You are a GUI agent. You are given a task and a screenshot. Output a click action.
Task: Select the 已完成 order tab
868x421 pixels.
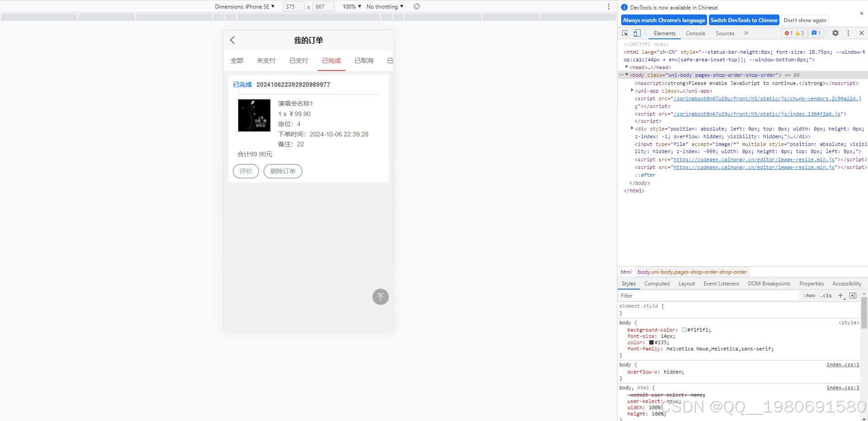pyautogui.click(x=331, y=61)
